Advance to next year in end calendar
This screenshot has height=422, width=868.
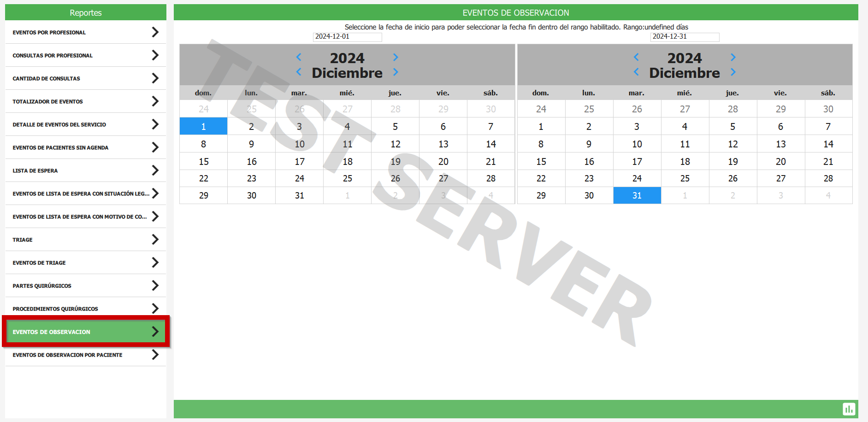pyautogui.click(x=733, y=57)
